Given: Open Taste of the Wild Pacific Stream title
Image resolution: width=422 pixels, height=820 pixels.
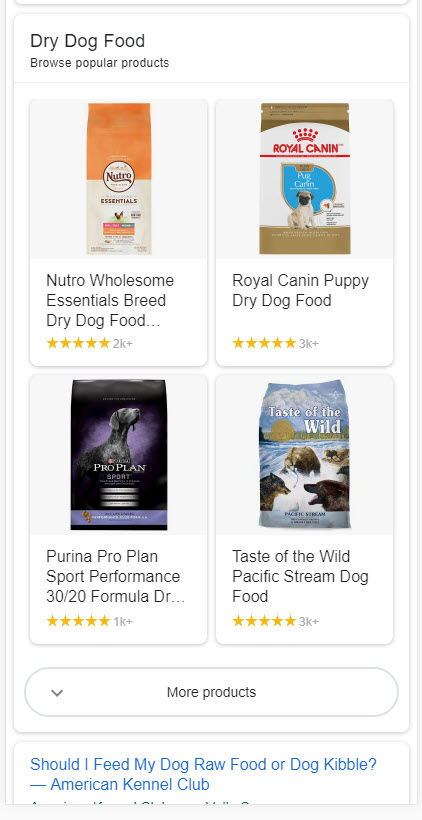Looking at the screenshot, I should pos(300,576).
